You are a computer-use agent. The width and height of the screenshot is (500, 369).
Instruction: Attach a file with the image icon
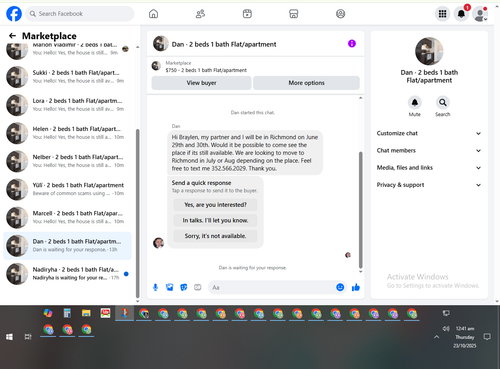tap(170, 287)
